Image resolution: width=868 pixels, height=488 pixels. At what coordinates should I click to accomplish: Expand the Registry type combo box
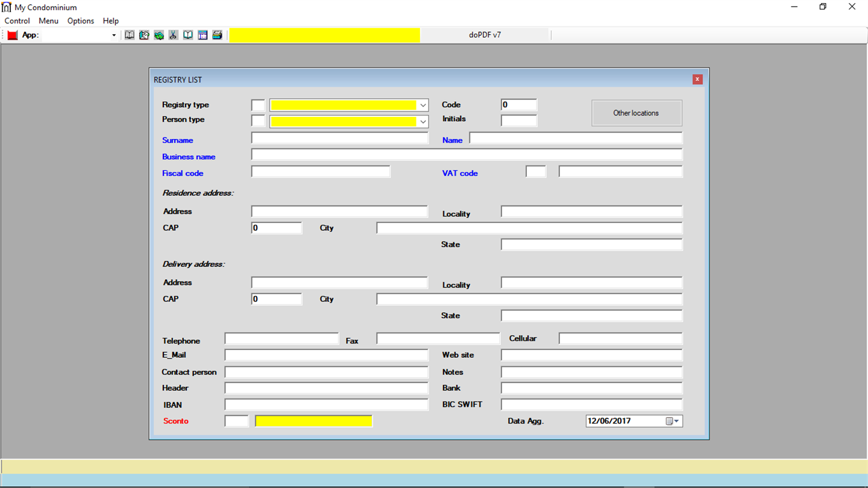click(x=423, y=105)
